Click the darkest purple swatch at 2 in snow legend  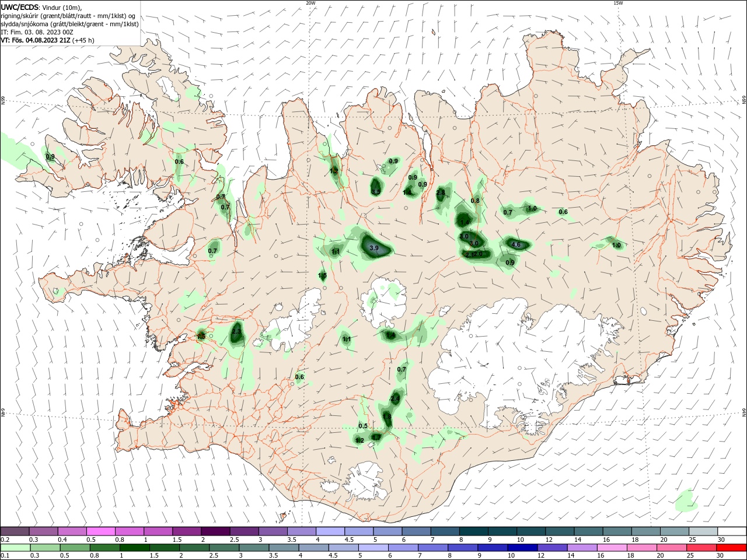(x=215, y=531)
